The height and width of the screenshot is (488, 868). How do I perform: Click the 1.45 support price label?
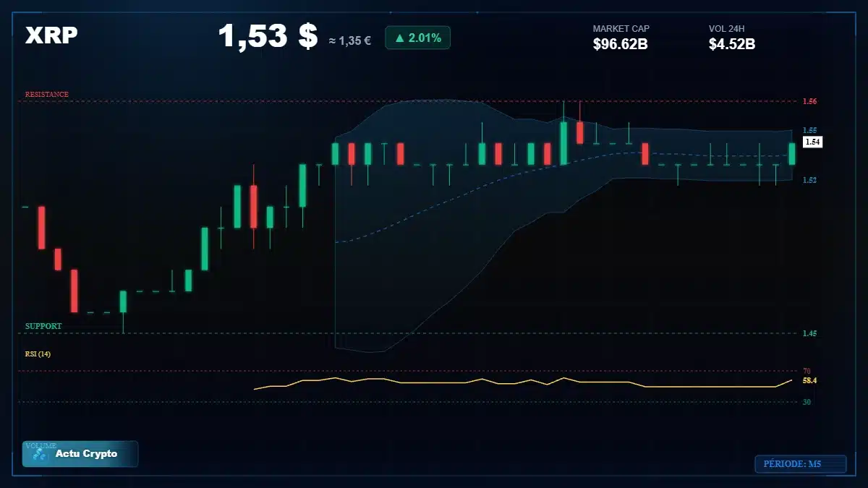click(x=809, y=333)
